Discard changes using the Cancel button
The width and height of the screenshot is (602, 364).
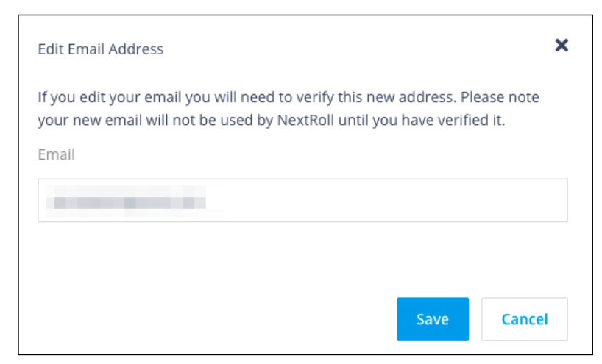[524, 319]
